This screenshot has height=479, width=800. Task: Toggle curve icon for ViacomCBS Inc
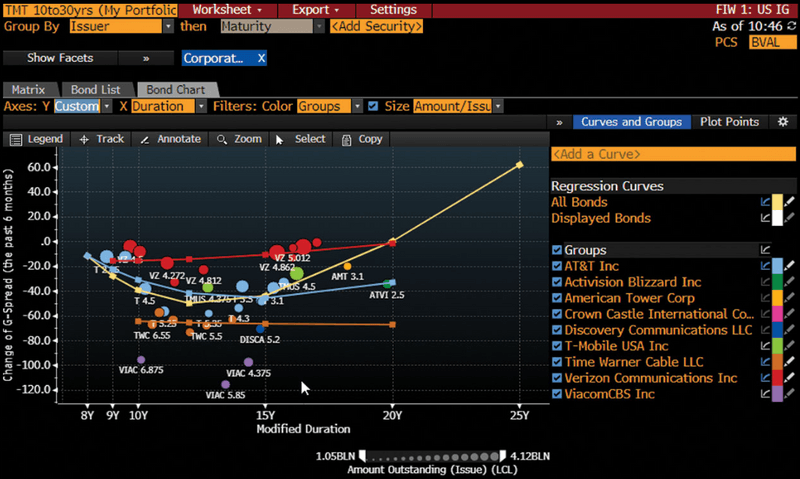(x=765, y=394)
